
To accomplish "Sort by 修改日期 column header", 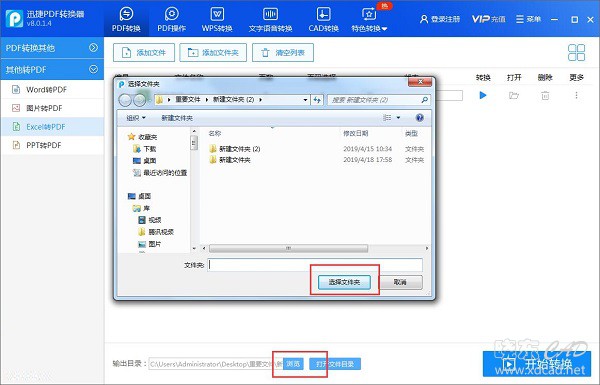I will tap(355, 133).
